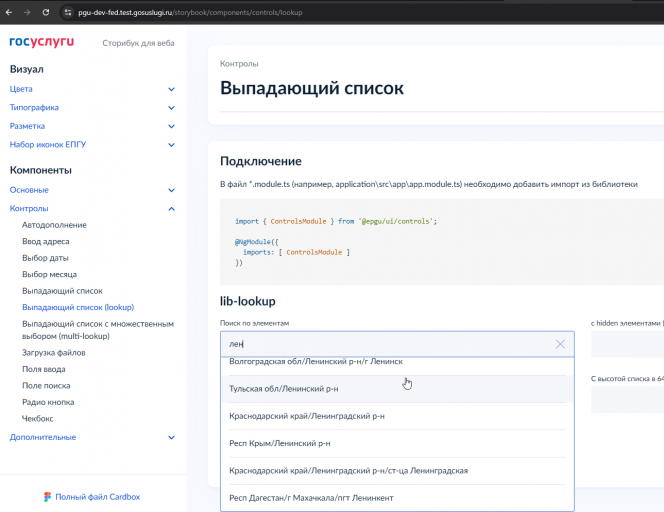This screenshot has height=512, width=664.
Task: Go to Выпадающий список page in sidebar
Action: tap(62, 291)
